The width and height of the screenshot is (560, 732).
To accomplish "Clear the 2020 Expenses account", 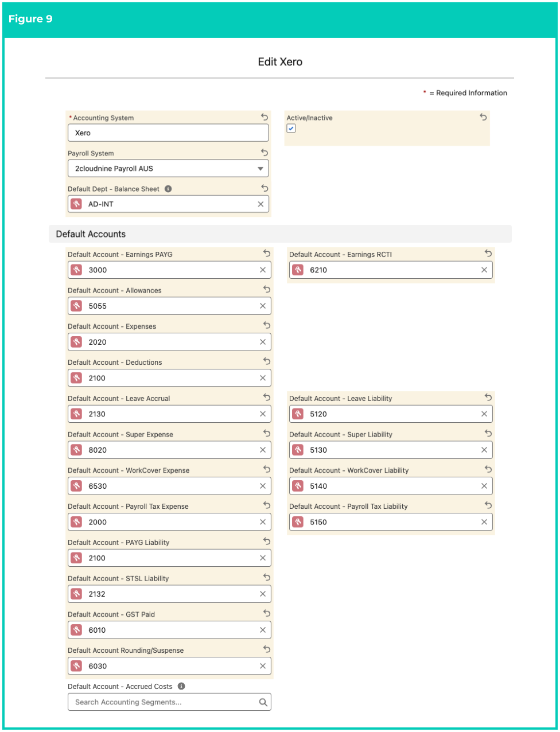I will point(263,342).
